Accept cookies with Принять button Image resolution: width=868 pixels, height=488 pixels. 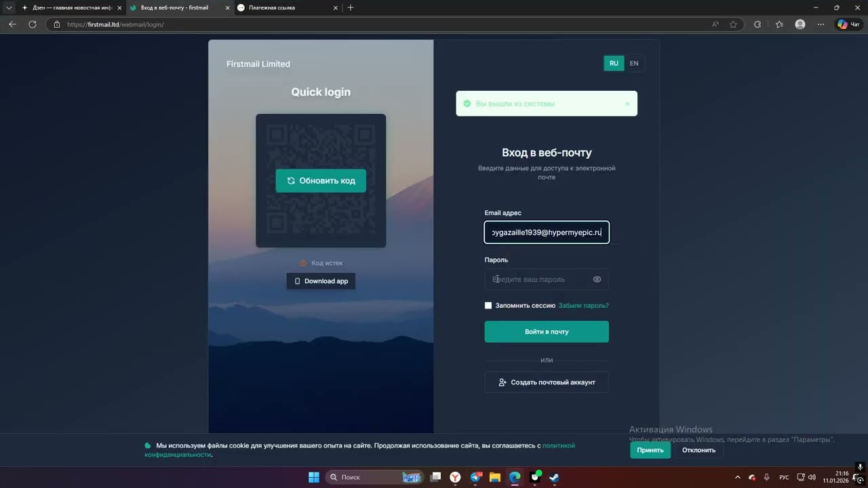tap(650, 450)
